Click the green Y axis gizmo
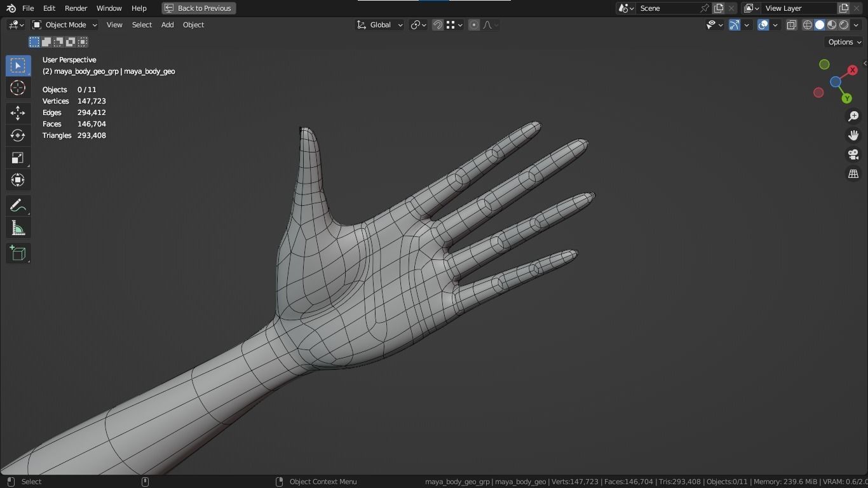The image size is (868, 488). point(846,98)
